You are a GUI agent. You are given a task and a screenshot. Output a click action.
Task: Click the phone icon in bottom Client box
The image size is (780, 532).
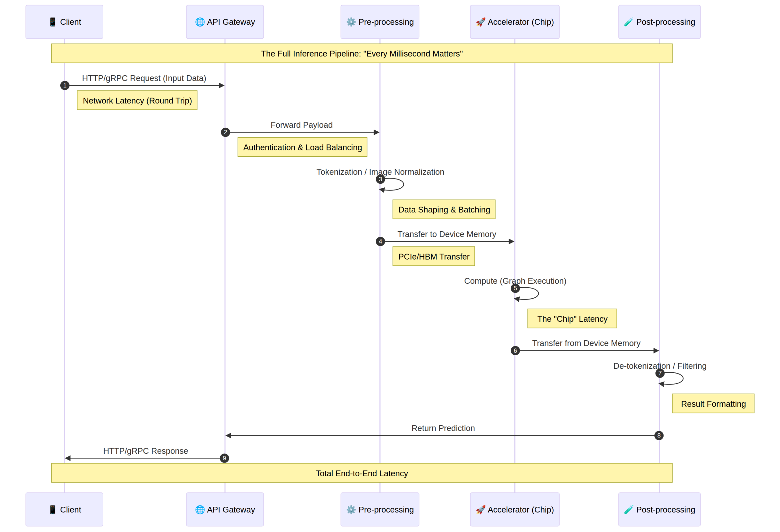pyautogui.click(x=52, y=510)
